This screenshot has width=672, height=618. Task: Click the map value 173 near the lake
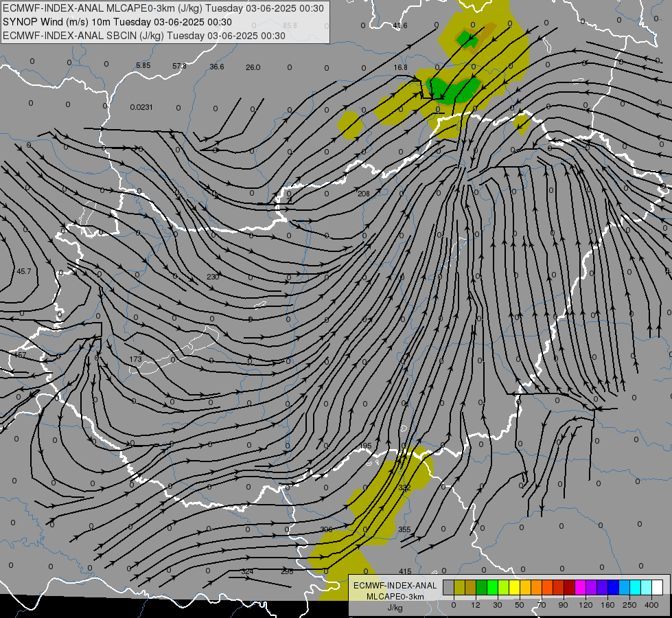click(135, 359)
